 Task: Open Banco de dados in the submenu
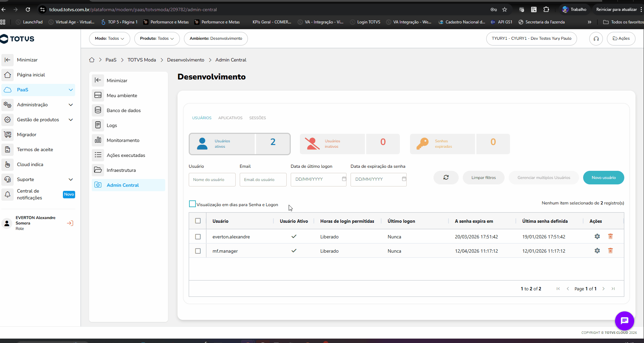(129, 110)
